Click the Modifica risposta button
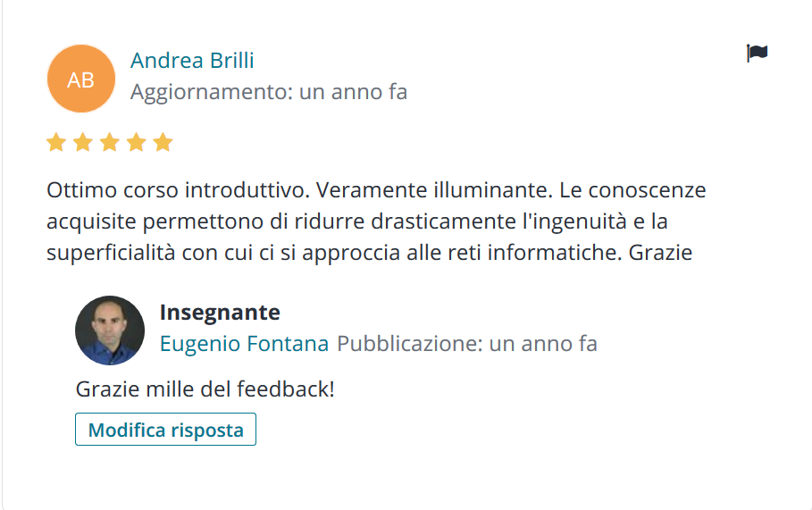 (x=166, y=430)
